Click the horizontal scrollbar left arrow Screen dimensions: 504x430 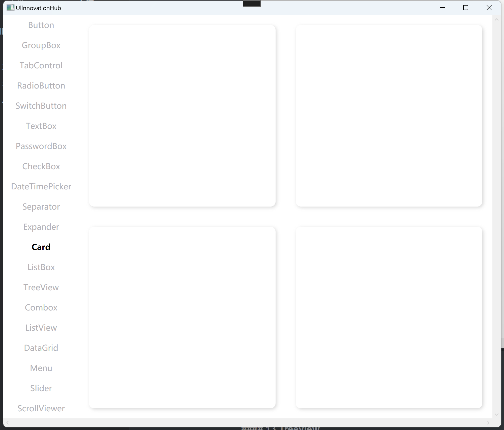(8, 422)
